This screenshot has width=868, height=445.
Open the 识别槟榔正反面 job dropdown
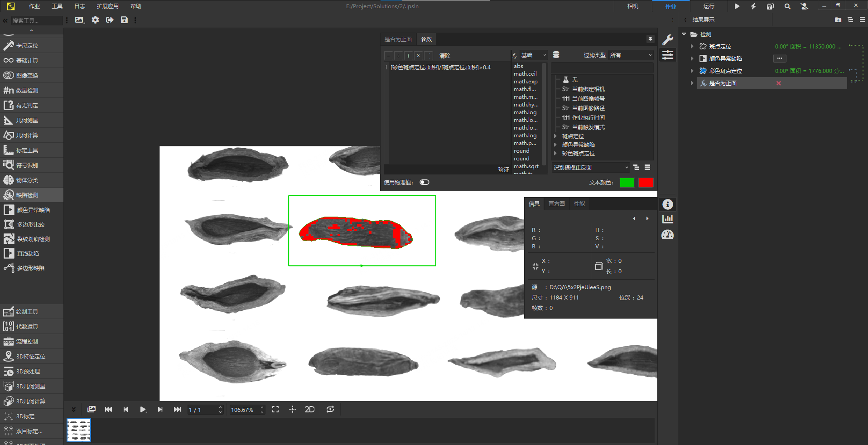[590, 168]
